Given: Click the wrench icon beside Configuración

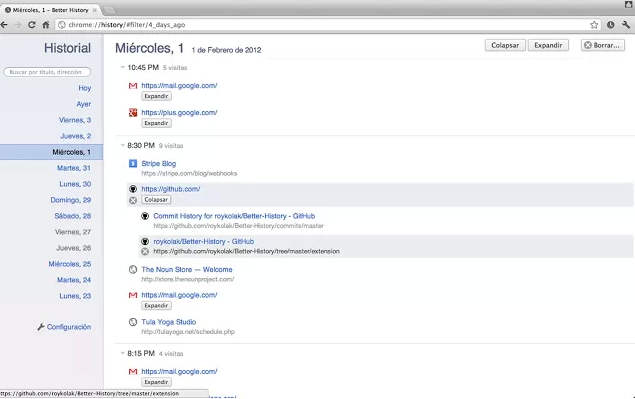Looking at the screenshot, I should [40, 327].
